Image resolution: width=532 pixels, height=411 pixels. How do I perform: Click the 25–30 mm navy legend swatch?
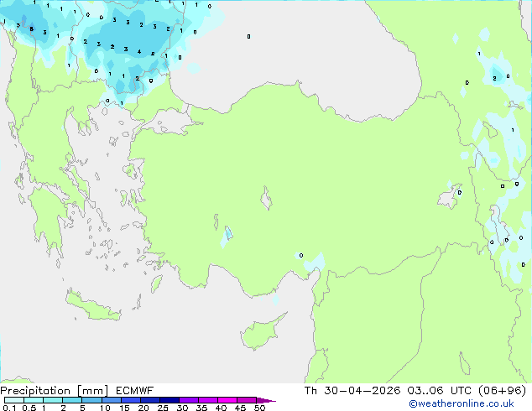click(169, 400)
